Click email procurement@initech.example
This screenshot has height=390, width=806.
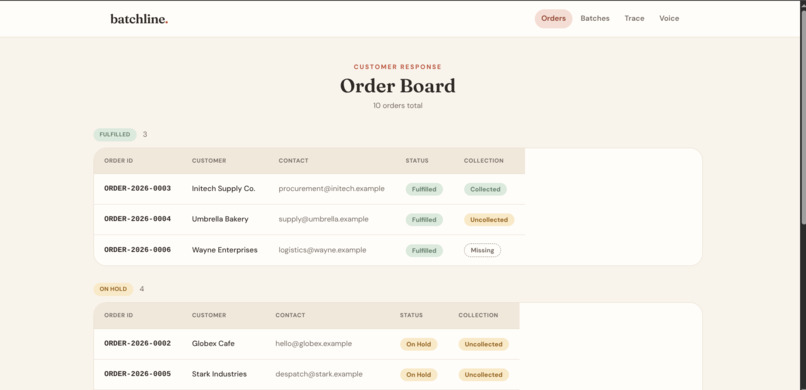(332, 189)
